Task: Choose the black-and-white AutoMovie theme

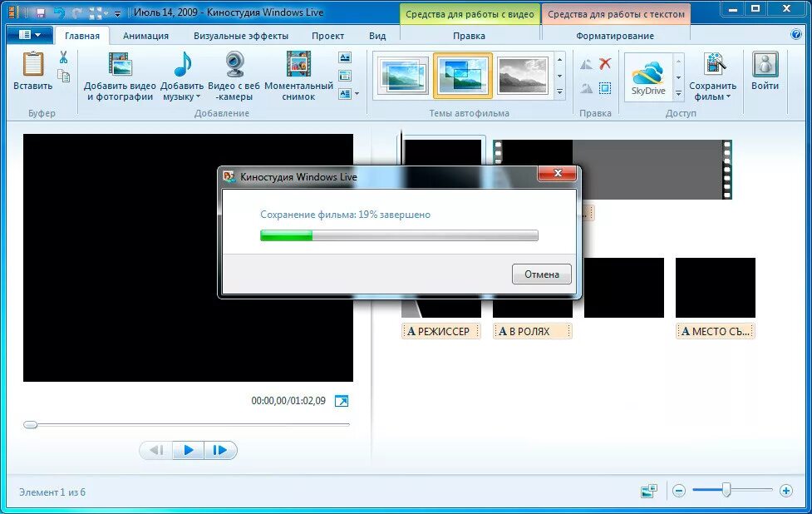Action: click(522, 76)
